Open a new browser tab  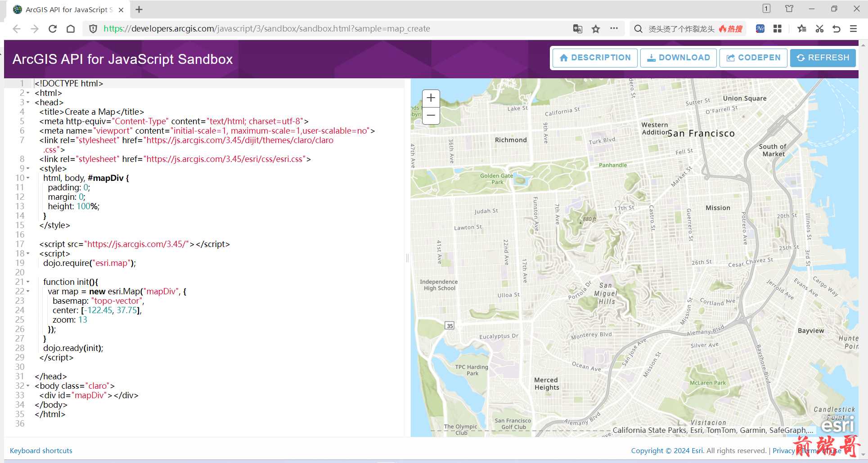pos(139,9)
